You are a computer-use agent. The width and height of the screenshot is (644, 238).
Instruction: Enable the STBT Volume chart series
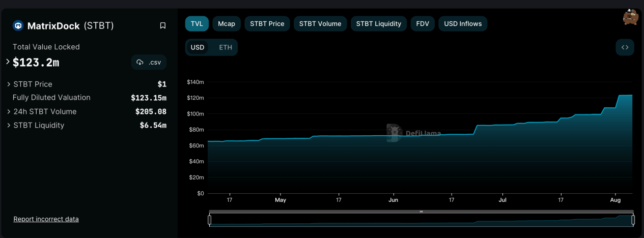click(320, 23)
